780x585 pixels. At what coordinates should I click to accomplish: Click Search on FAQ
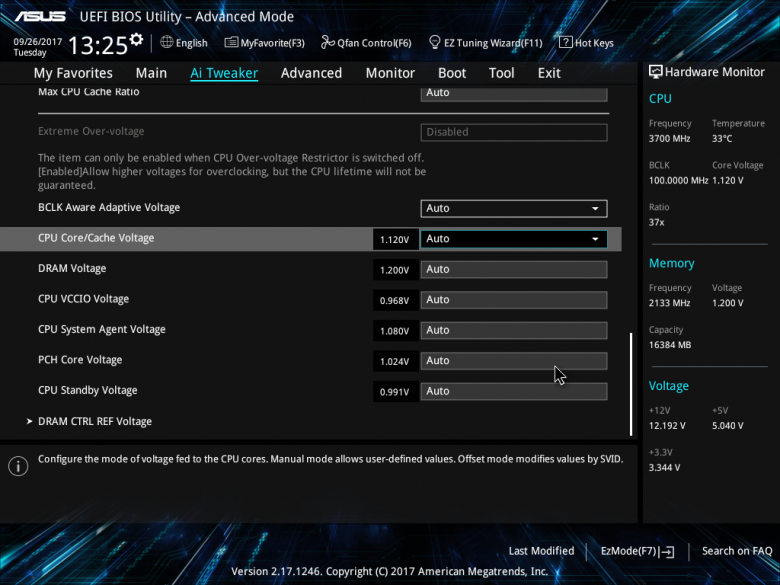(x=737, y=551)
